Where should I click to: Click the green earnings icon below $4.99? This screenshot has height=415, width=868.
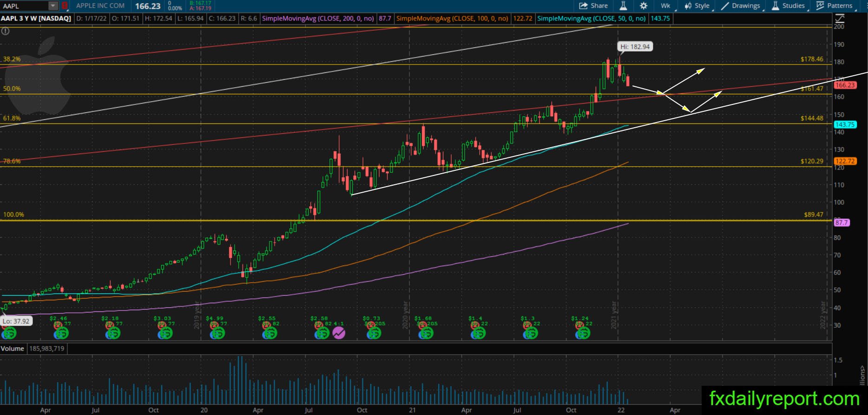point(218,333)
